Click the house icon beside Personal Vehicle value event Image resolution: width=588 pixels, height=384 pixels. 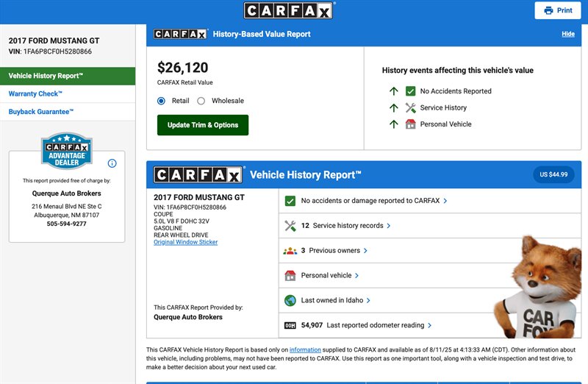click(x=410, y=124)
